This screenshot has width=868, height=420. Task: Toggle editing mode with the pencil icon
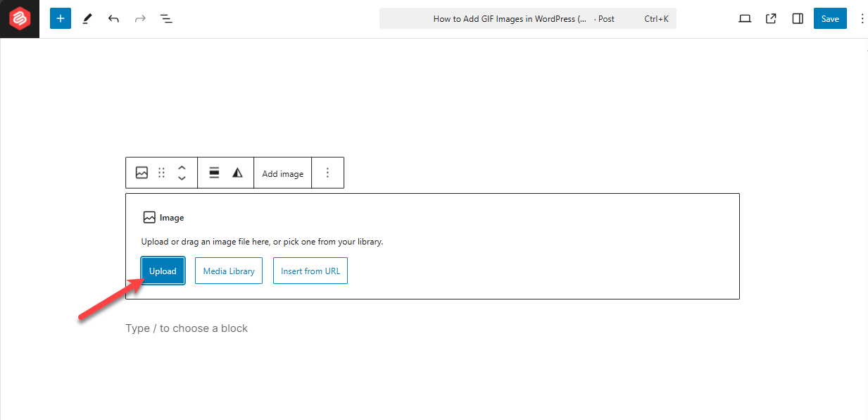(87, 18)
